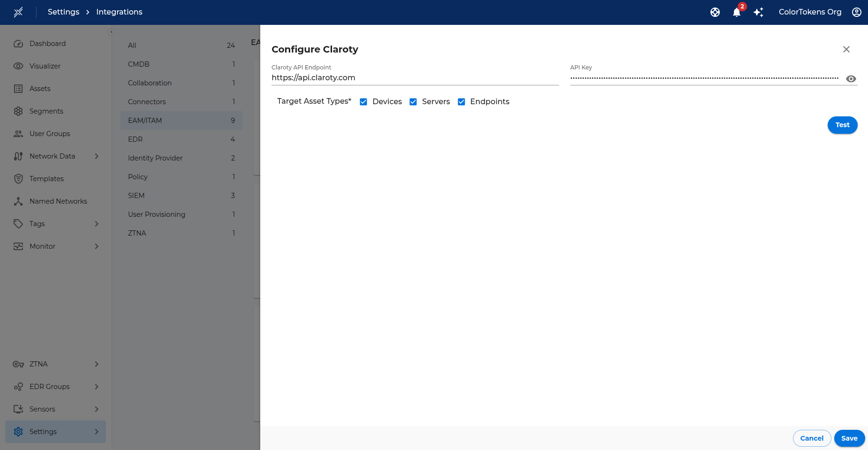Viewport: 868px width, 450px height.
Task: Open the account profile icon
Action: pos(857,12)
